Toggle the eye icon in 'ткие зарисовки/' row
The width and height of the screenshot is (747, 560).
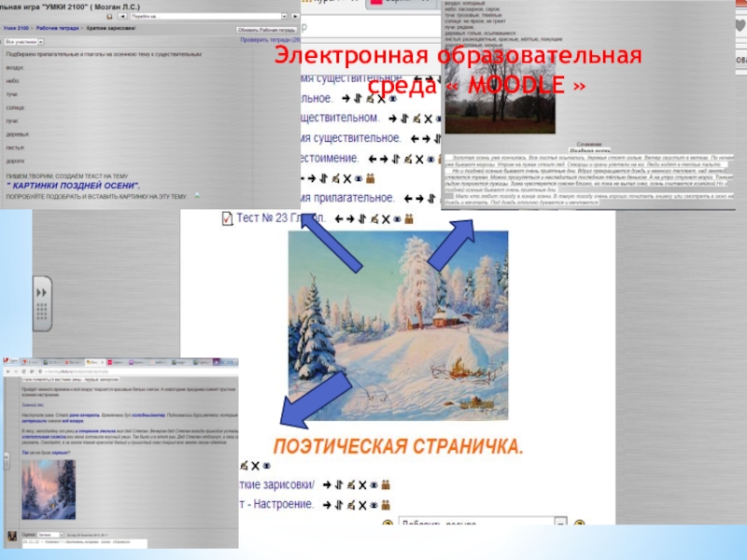[x=374, y=485]
